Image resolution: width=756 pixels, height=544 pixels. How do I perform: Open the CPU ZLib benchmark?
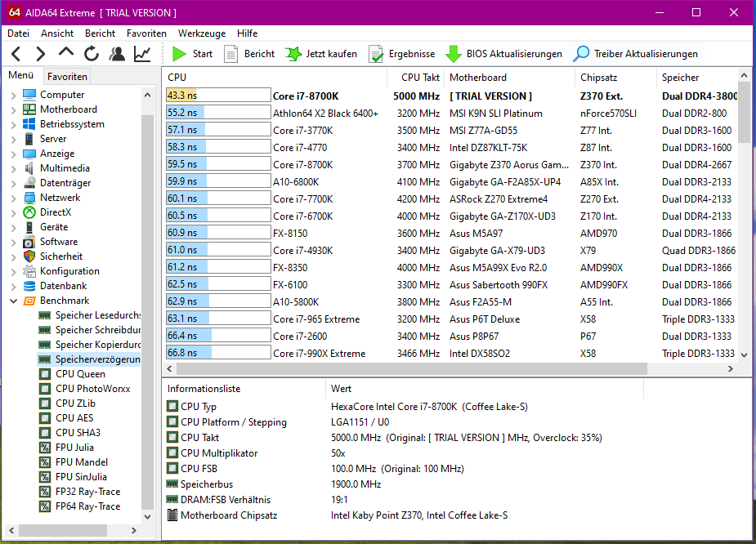pyautogui.click(x=75, y=404)
